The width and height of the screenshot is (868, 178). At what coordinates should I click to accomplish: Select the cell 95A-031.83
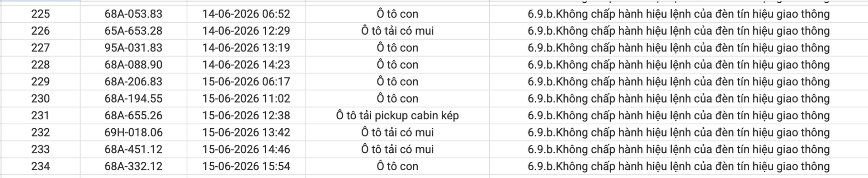pyautogui.click(x=133, y=48)
